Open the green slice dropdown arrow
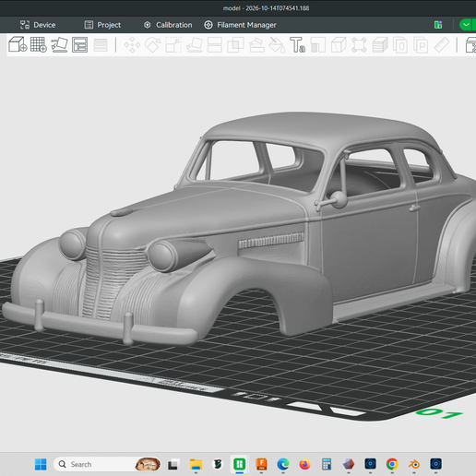 point(467,25)
